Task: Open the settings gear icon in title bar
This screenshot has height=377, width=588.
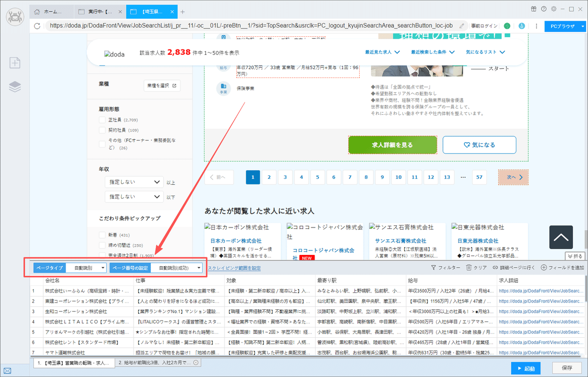Action: [554, 9]
